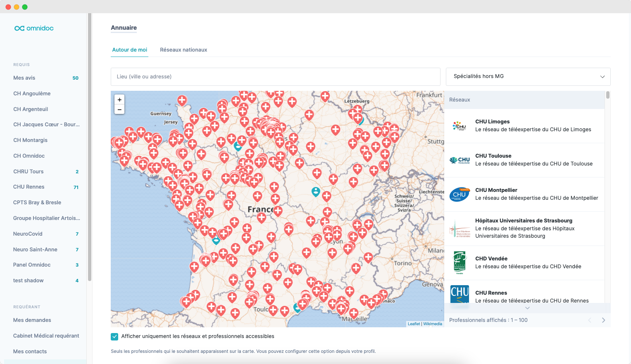631x364 pixels.
Task: Open Mes demandes in sidebar
Action: pyautogui.click(x=32, y=320)
